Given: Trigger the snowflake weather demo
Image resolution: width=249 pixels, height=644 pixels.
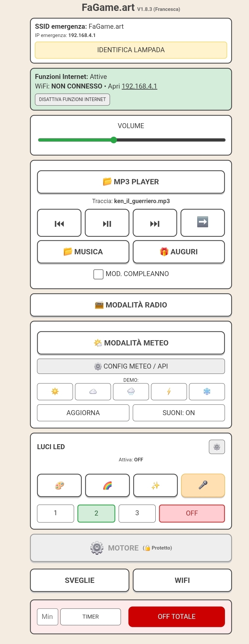Looking at the screenshot, I should coord(207,392).
